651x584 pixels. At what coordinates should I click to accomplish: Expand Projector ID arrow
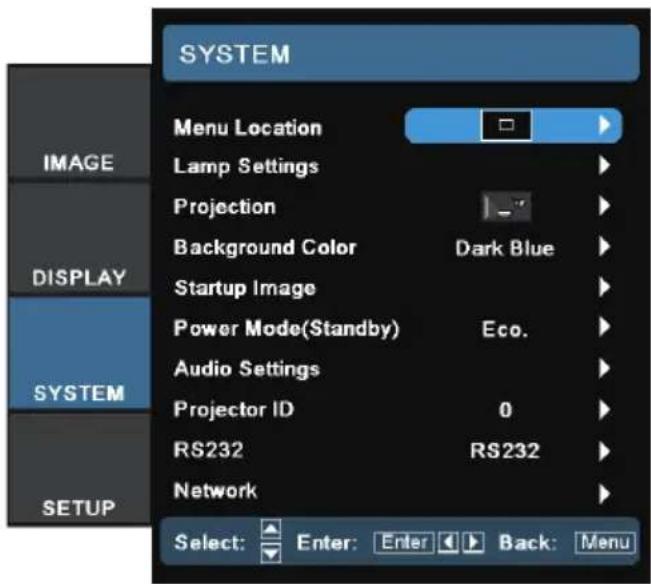604,410
